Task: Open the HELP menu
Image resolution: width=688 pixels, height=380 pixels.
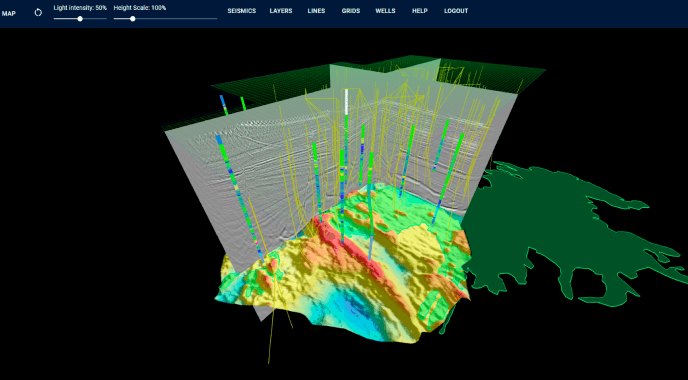Action: (420, 11)
